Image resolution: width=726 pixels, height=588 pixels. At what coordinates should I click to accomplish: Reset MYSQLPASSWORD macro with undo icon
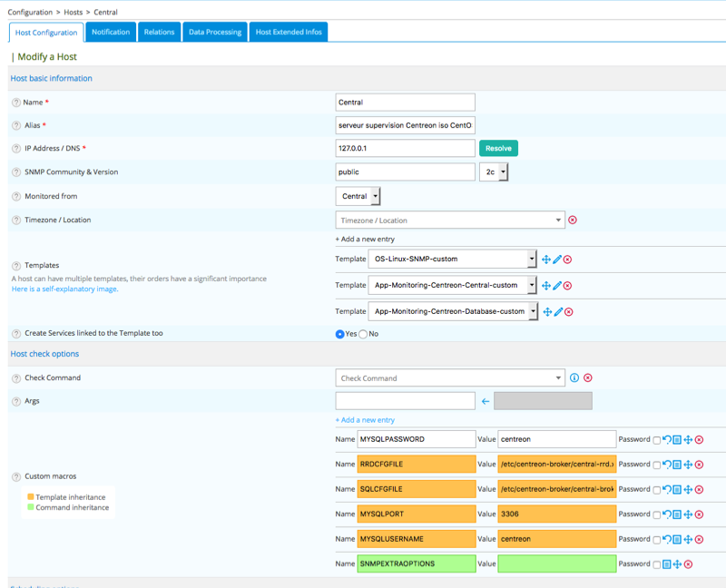point(667,439)
